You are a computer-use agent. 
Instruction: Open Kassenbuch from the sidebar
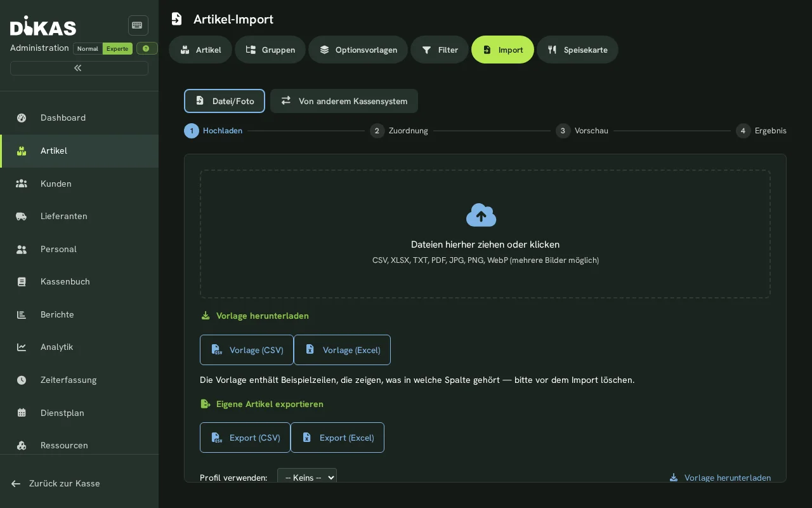pos(79,281)
